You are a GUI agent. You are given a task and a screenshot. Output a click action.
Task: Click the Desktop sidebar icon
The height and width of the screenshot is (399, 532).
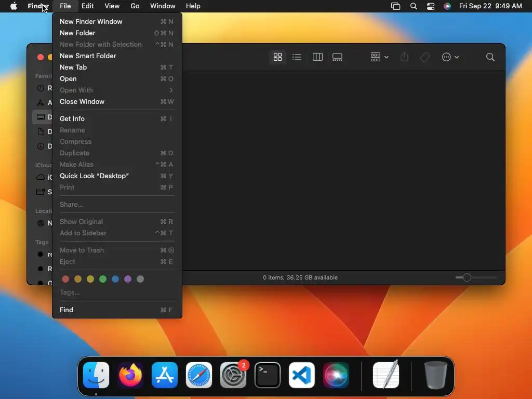pos(41,117)
